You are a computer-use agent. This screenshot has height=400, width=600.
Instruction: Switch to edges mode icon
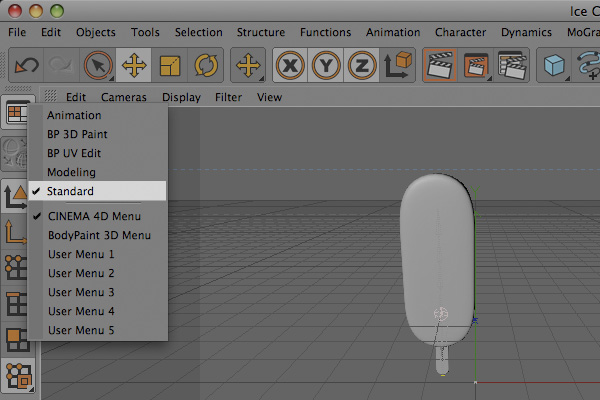coord(15,304)
